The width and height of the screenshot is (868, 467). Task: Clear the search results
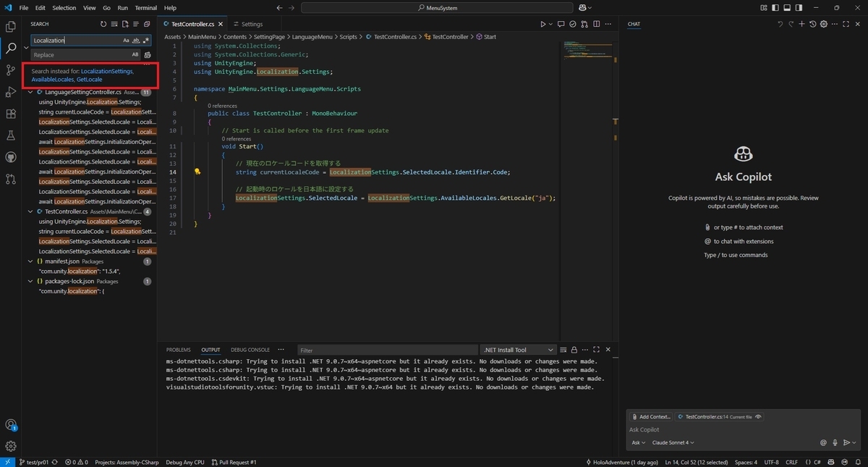[114, 24]
